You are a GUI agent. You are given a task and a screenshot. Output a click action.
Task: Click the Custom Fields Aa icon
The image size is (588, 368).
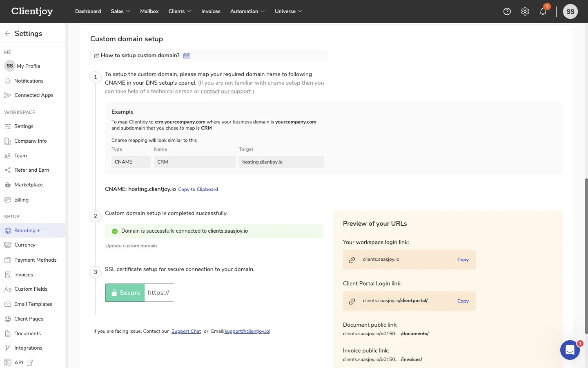(x=8, y=289)
